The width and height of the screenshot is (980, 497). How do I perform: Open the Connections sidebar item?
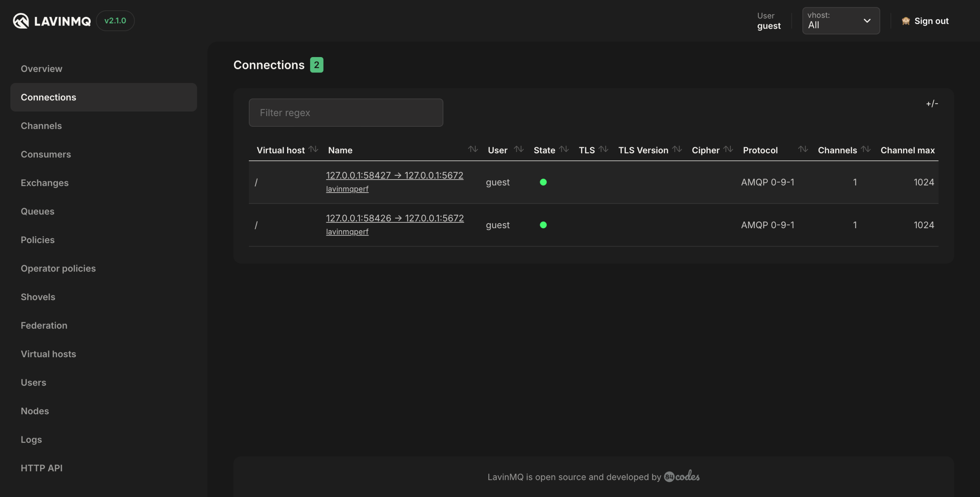(103, 97)
